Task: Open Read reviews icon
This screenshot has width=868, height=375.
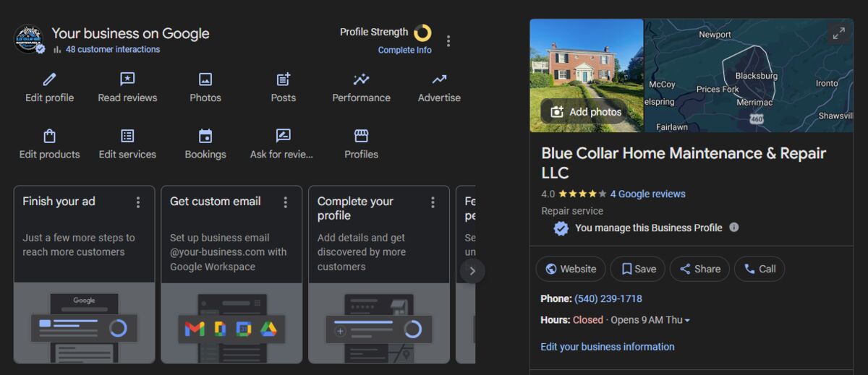Action: tap(127, 79)
